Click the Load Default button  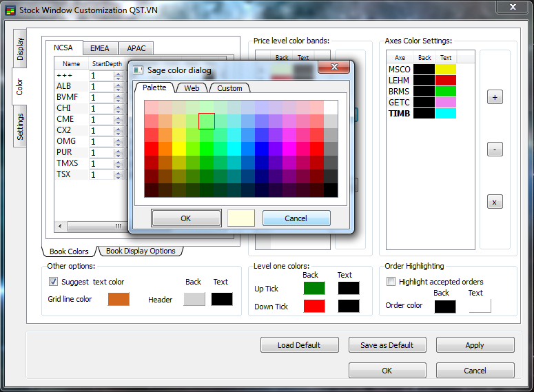pyautogui.click(x=299, y=345)
